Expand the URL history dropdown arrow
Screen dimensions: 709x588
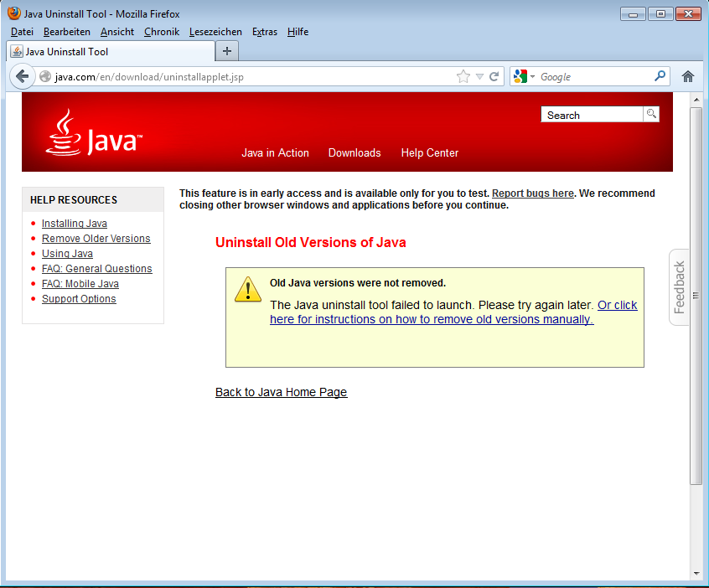[x=479, y=76]
